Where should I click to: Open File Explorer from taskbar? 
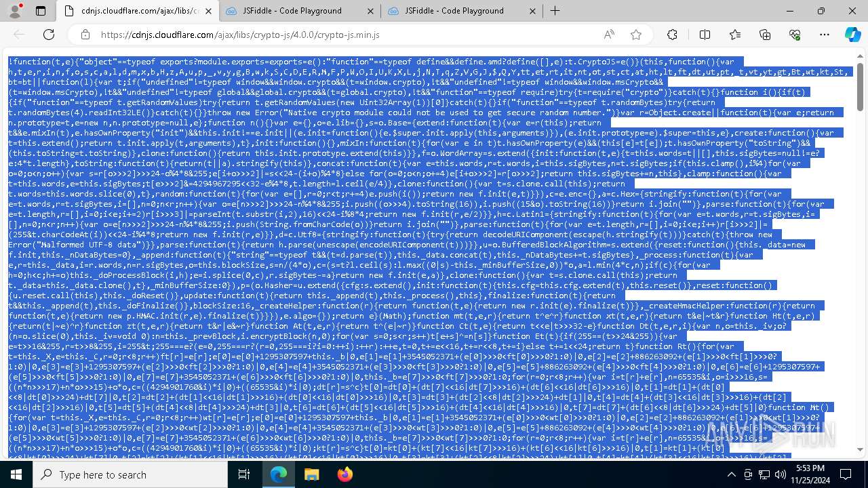point(311,474)
